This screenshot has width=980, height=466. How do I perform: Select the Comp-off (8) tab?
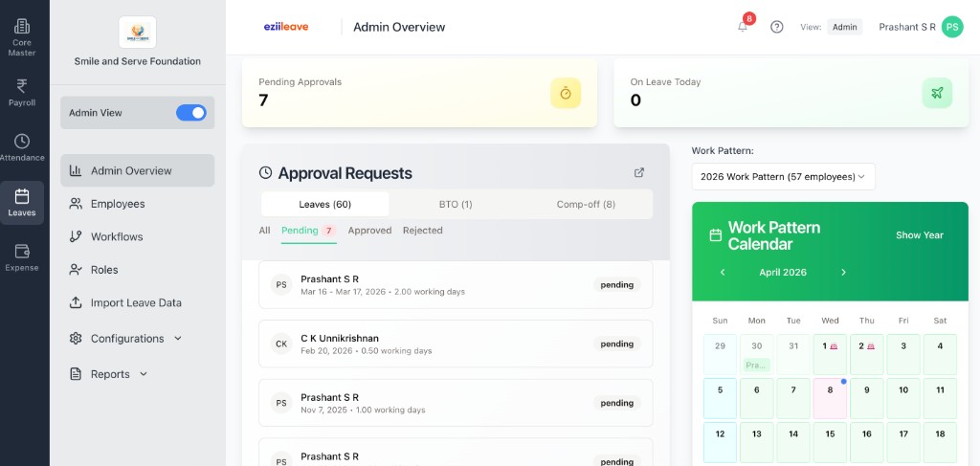click(x=586, y=204)
